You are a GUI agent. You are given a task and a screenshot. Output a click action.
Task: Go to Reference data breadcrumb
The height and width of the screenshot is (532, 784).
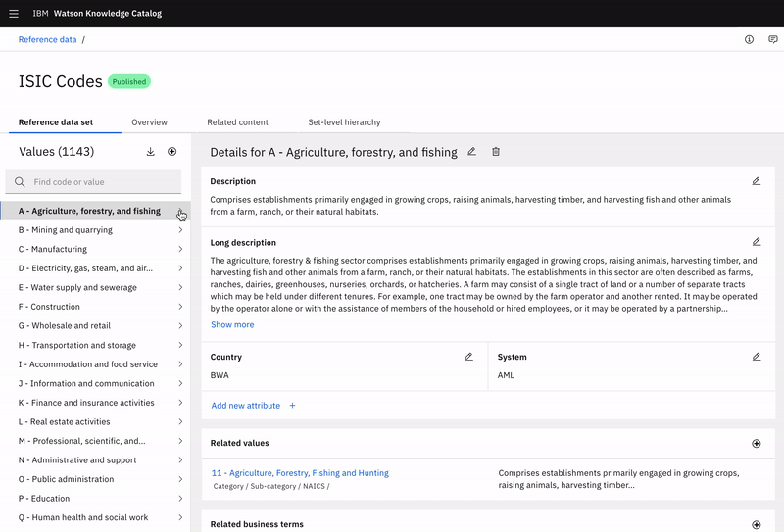pos(47,39)
